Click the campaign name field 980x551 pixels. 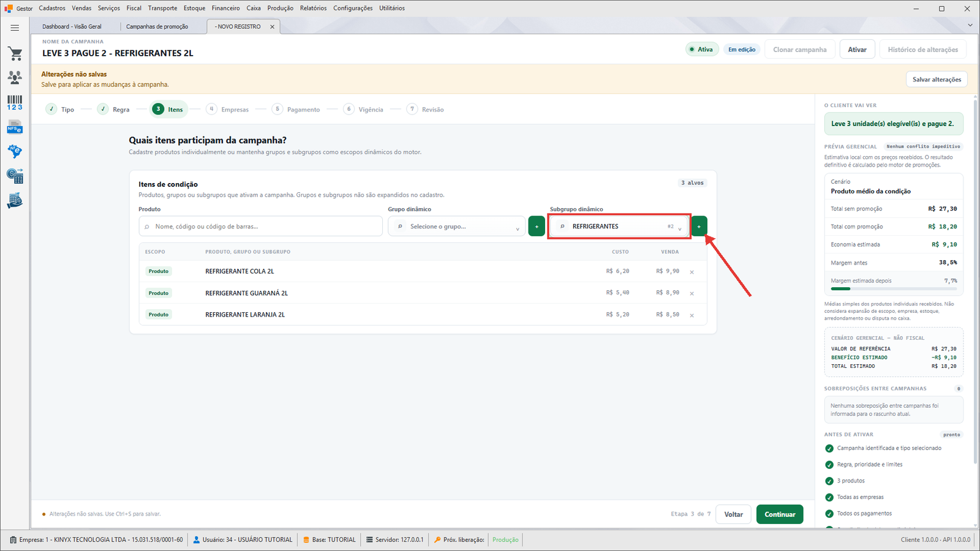pyautogui.click(x=118, y=53)
